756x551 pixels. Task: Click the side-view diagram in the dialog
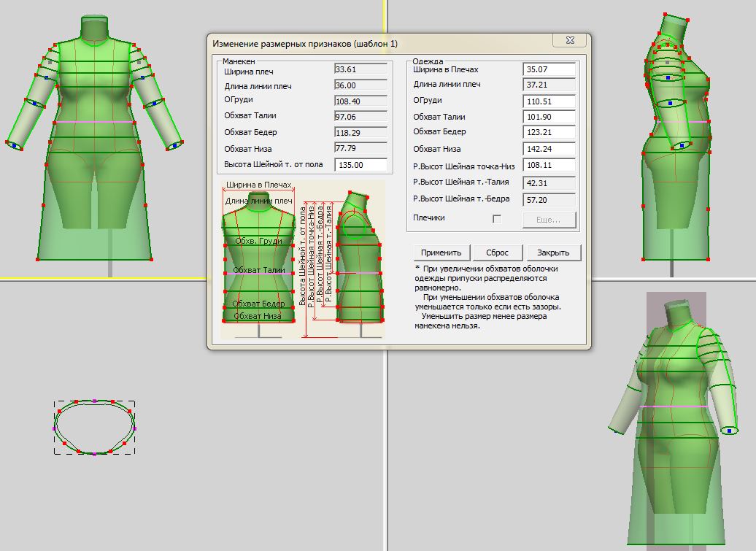click(358, 266)
